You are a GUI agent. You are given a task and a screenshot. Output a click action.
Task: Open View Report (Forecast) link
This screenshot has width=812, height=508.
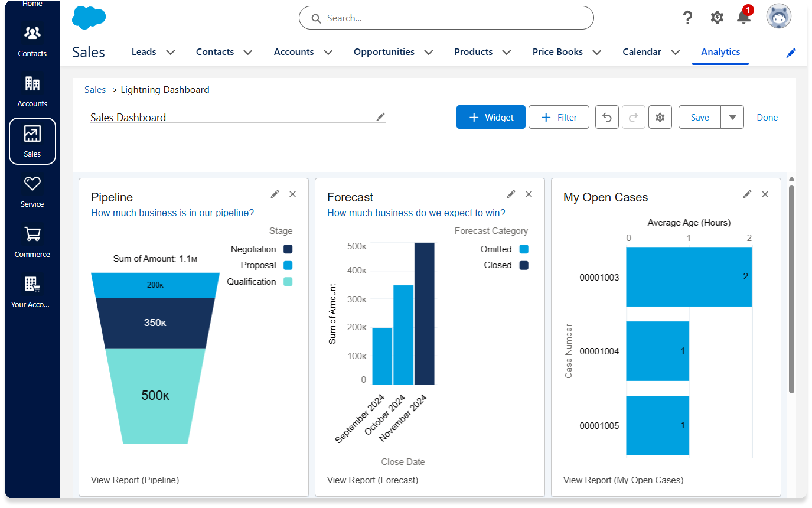(x=373, y=480)
